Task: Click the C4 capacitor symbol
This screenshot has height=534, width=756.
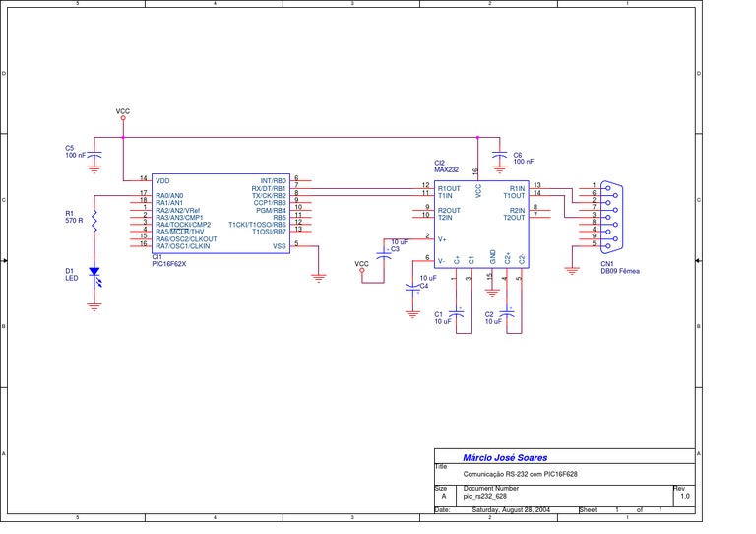Action: [412, 288]
